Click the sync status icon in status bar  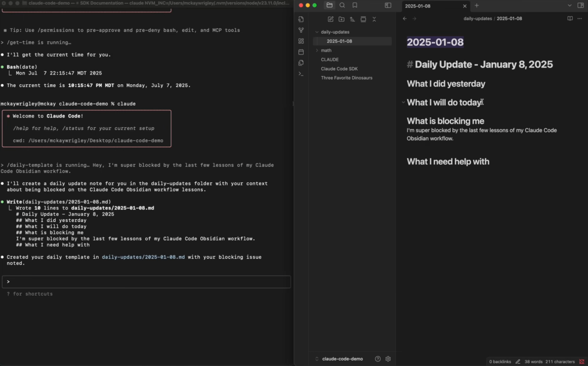581,362
